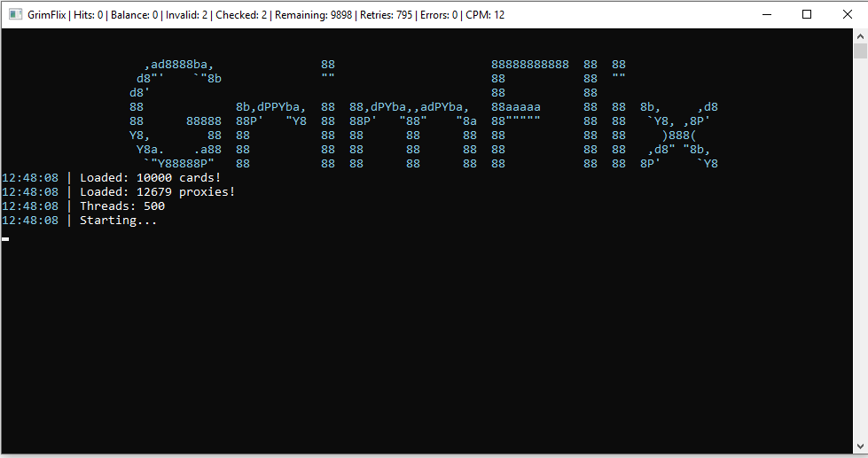Click "Retries: 795" in the title bar

pyautogui.click(x=387, y=15)
